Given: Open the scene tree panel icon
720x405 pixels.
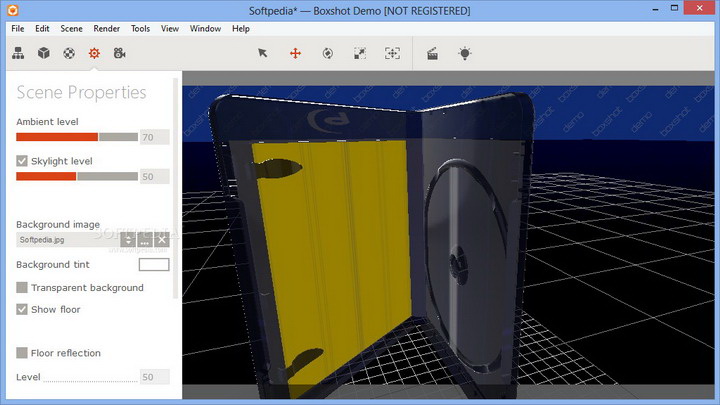Looking at the screenshot, I should (19, 53).
